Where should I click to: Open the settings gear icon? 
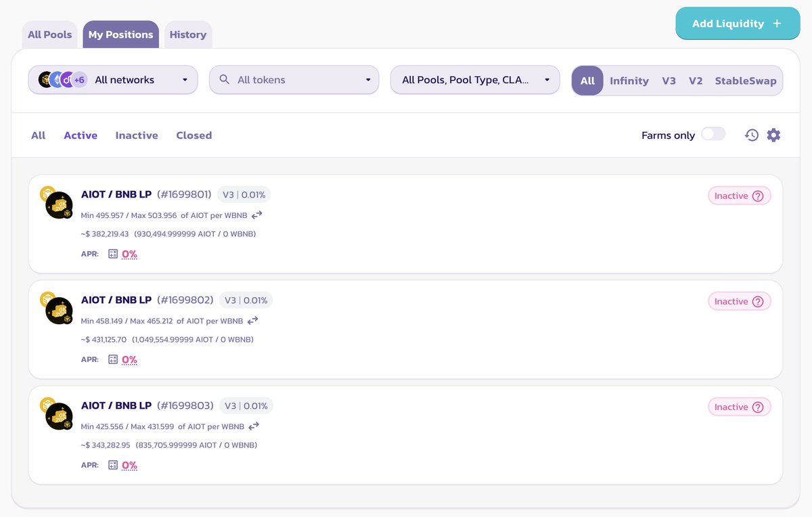click(x=773, y=135)
